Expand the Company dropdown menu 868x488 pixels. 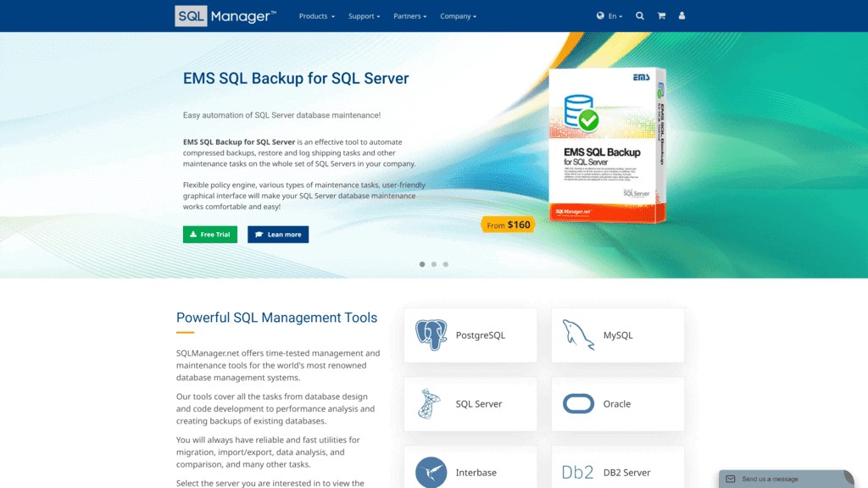click(458, 16)
